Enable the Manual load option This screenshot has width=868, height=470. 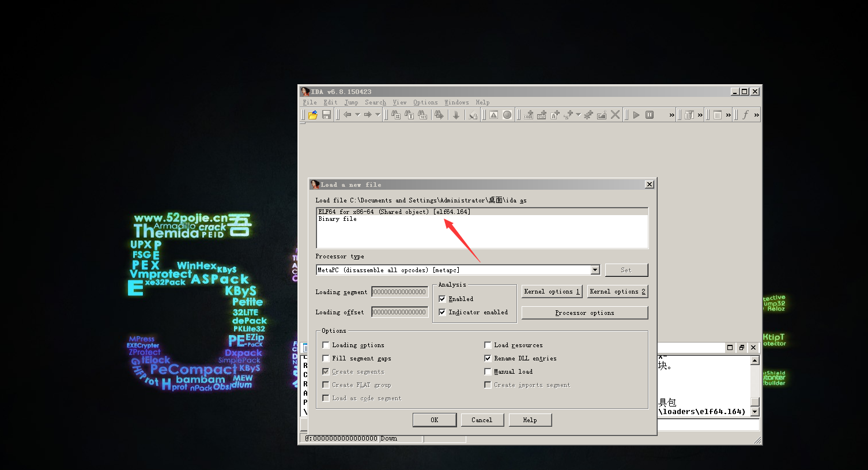tap(488, 371)
